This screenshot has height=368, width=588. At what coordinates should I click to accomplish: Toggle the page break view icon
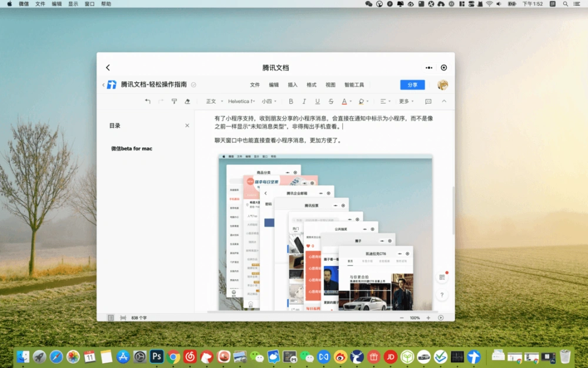tap(123, 318)
